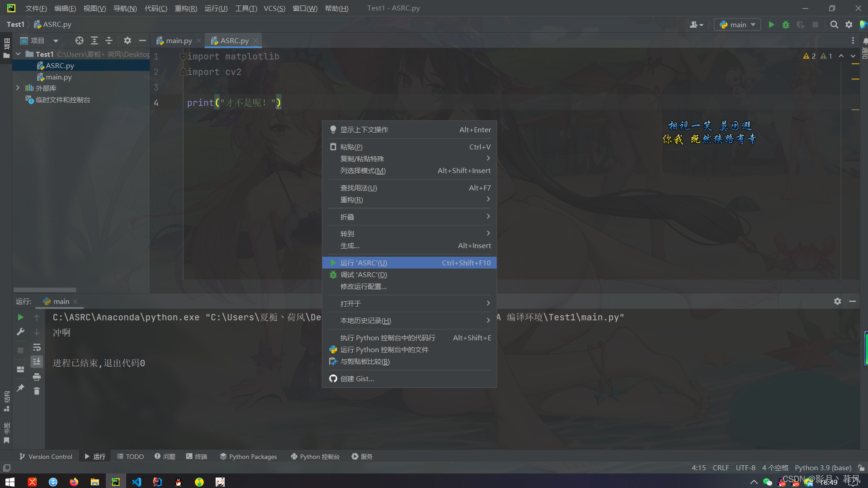Hide the run tool window

853,301
